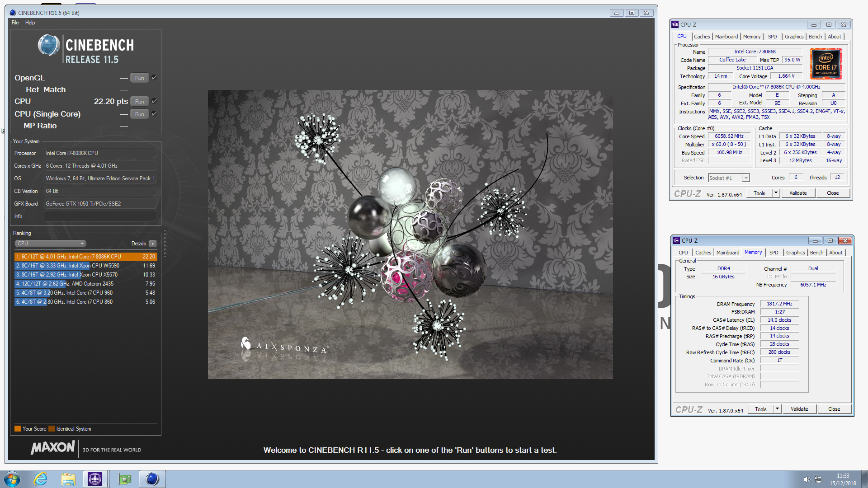Click the Cinebench sphere logo

pos(49,45)
